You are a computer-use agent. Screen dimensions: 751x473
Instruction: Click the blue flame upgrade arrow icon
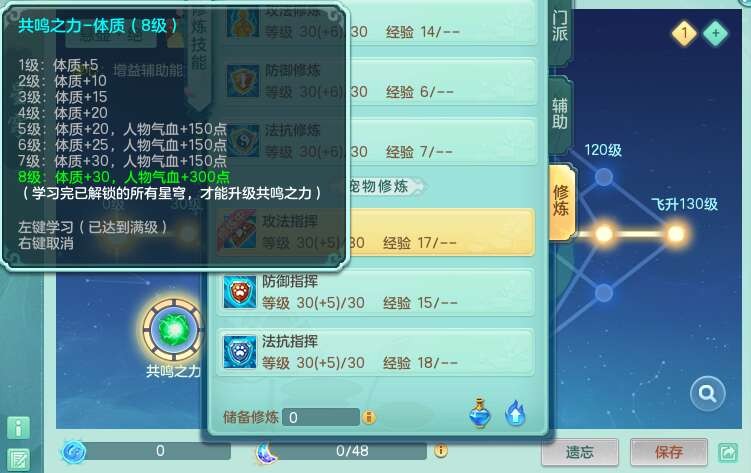[x=515, y=413]
